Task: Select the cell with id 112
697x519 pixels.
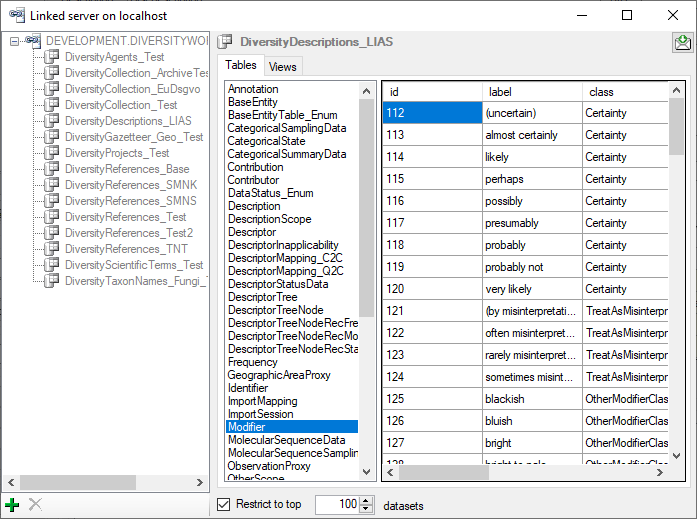Action: click(433, 112)
